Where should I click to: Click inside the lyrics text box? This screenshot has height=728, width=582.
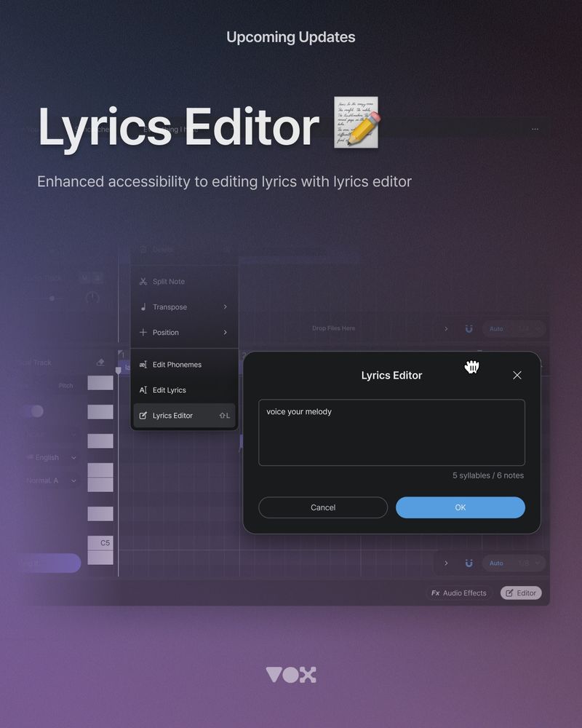[x=391, y=432]
